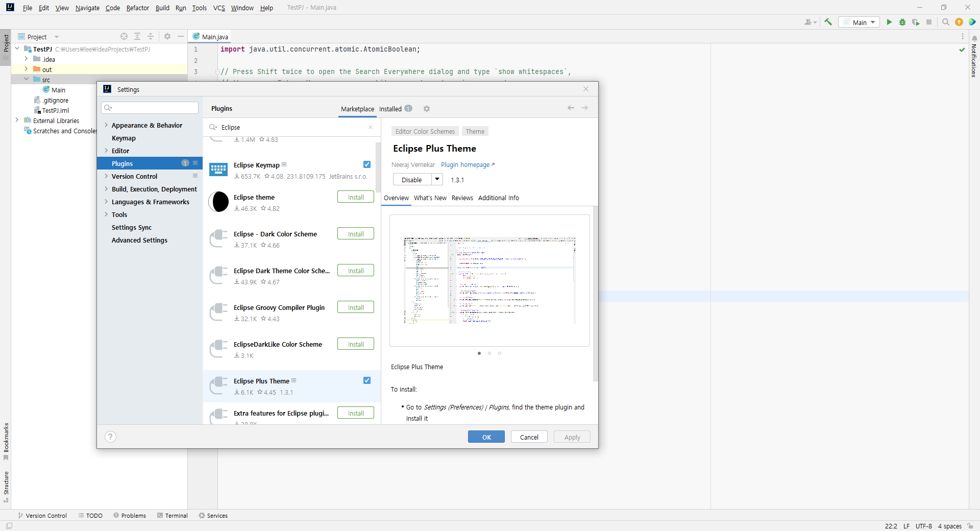Viewport: 980px width, 531px height.
Task: Open the What's New tab
Action: [x=430, y=198]
